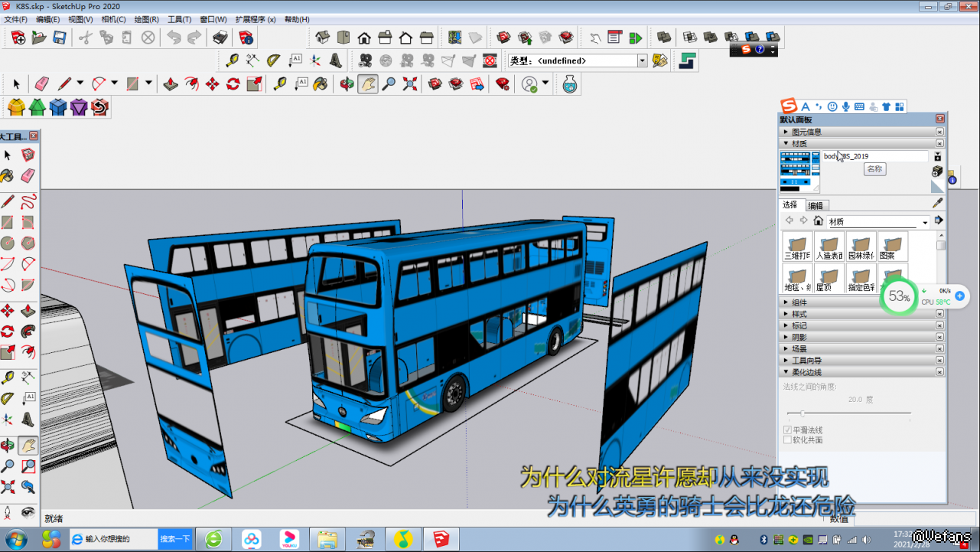980x552 pixels.
Task: Click the Print icon in toolbar
Action: coord(220,38)
